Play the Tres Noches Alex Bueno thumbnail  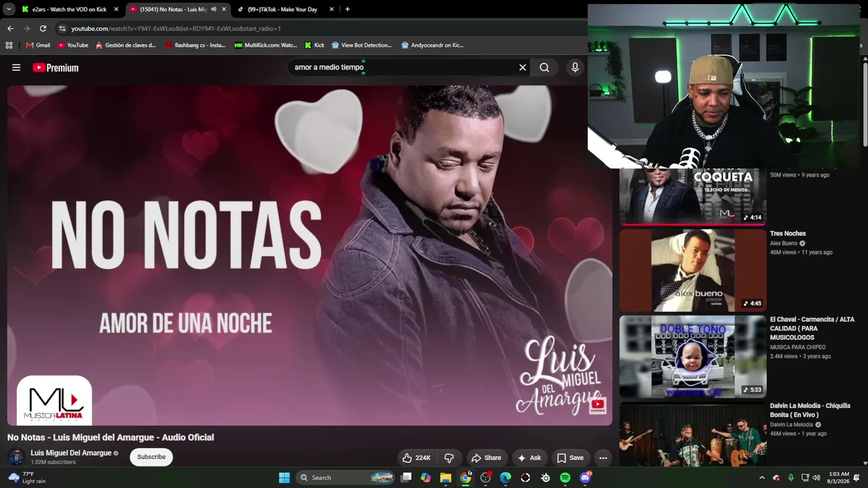click(x=692, y=270)
